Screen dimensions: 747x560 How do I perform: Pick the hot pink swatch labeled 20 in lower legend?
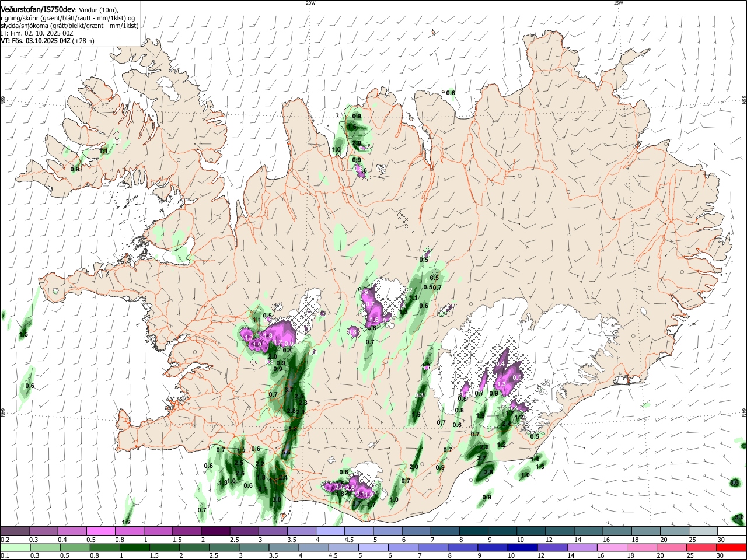672,548
